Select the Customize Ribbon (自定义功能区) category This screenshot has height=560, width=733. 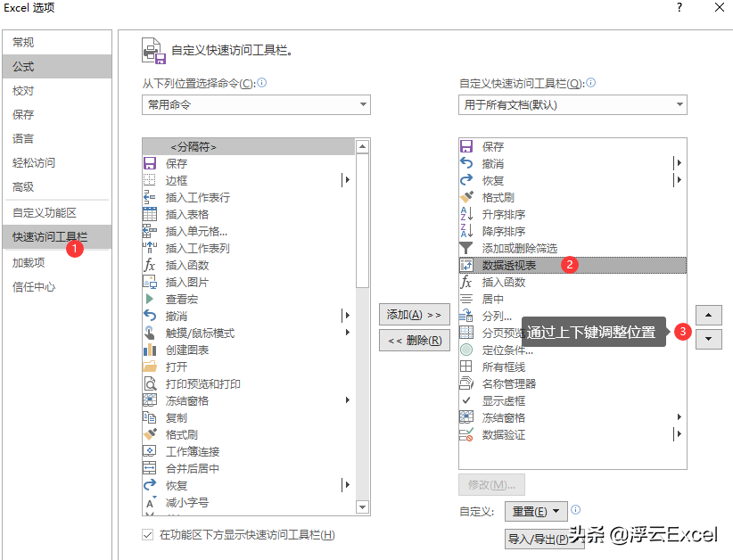(x=57, y=213)
